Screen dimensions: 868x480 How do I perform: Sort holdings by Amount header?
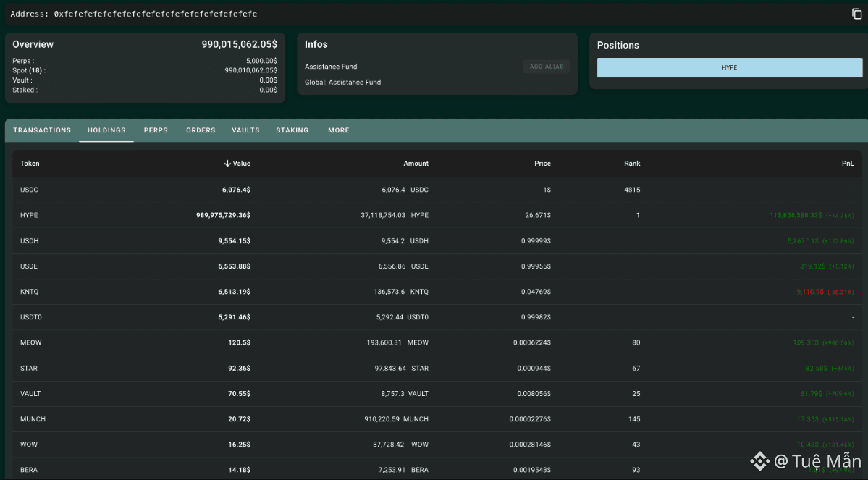pos(416,164)
